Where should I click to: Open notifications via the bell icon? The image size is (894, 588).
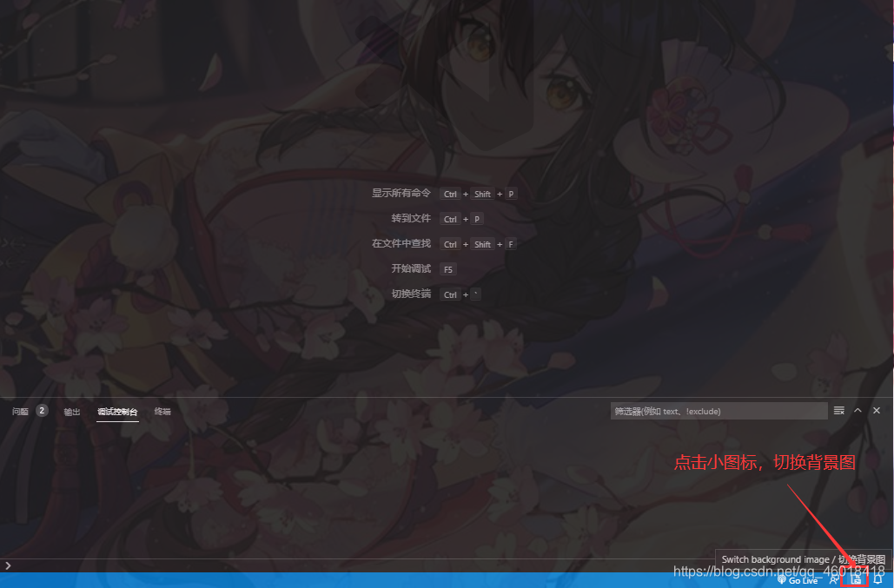tap(877, 579)
